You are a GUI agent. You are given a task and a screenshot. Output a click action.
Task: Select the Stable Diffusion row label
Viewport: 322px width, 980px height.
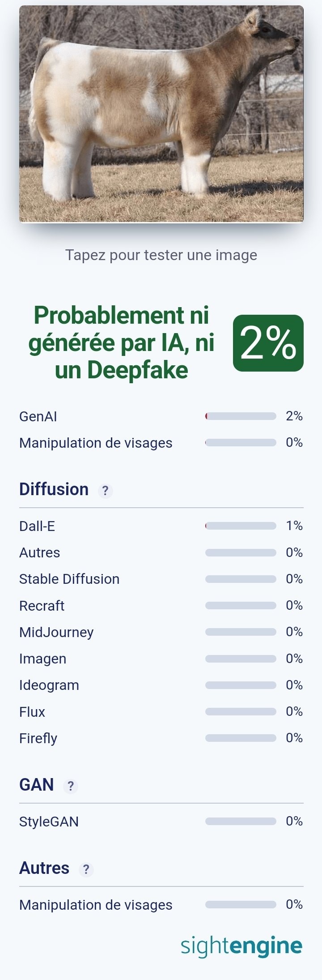click(69, 579)
